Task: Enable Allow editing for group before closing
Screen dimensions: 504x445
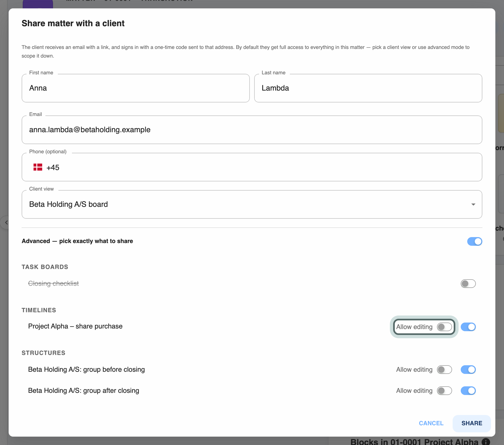Action: 444,370
